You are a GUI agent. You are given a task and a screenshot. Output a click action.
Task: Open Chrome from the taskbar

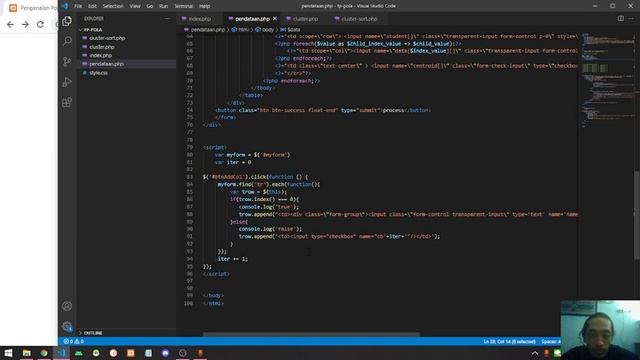click(44, 353)
